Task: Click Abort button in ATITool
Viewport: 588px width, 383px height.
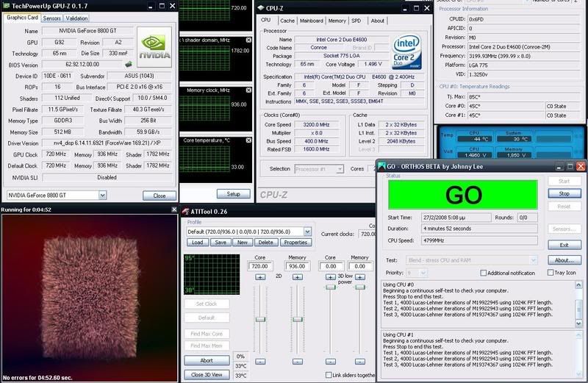Action: (207, 360)
